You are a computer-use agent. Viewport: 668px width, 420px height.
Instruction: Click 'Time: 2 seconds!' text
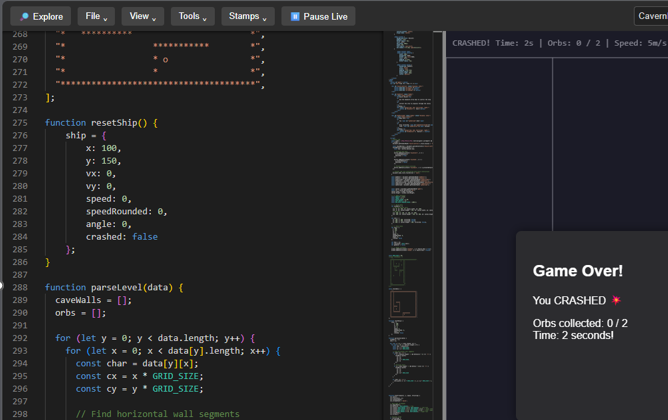573,336
